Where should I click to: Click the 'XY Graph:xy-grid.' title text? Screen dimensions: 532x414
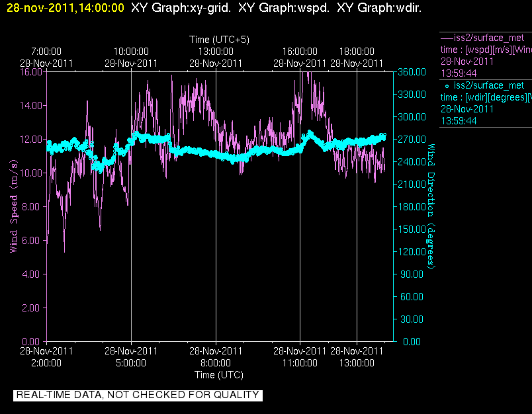181,8
